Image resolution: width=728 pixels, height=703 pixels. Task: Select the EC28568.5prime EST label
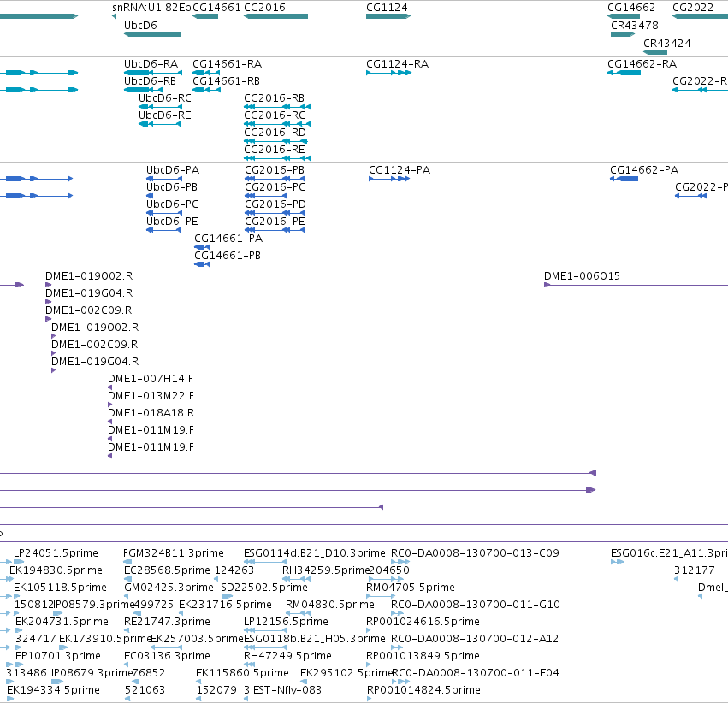point(167,570)
